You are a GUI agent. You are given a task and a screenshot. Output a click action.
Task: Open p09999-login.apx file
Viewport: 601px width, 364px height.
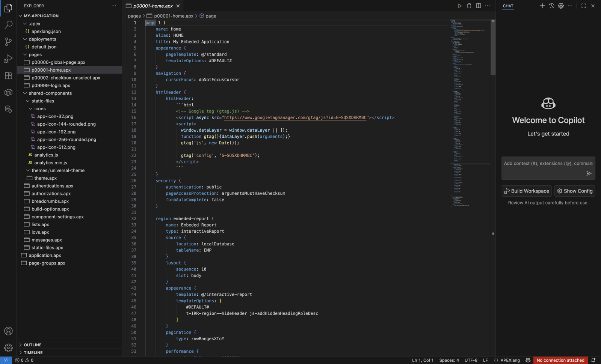[x=51, y=86]
